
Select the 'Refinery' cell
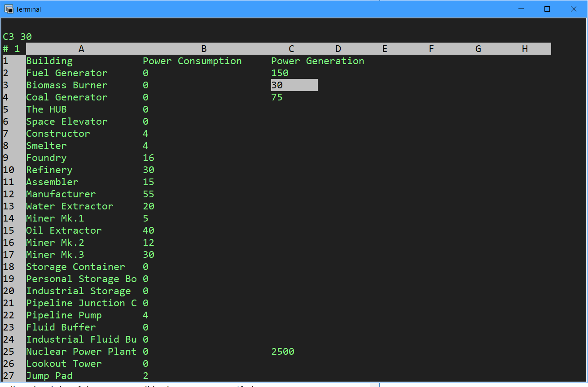(x=49, y=170)
